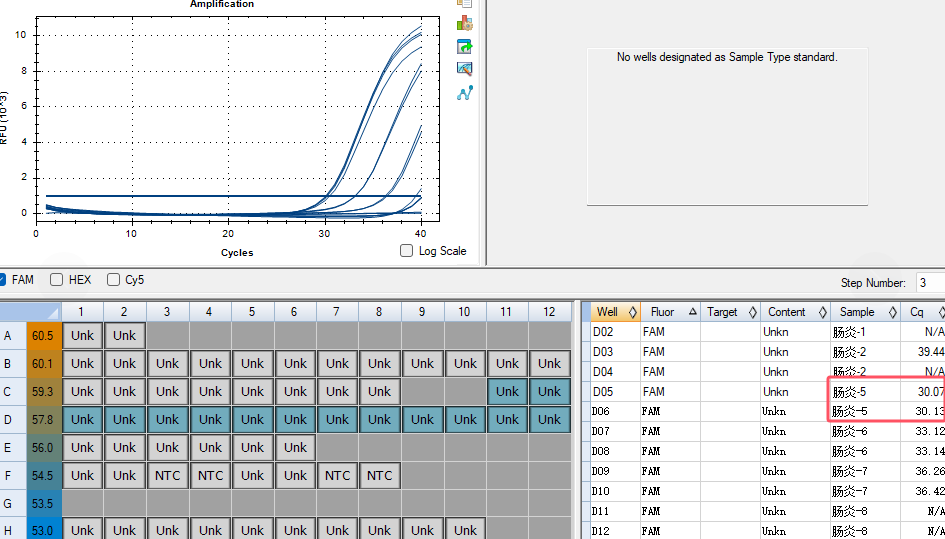
Task: Select all wells via plate corner cell
Action: click(31, 312)
